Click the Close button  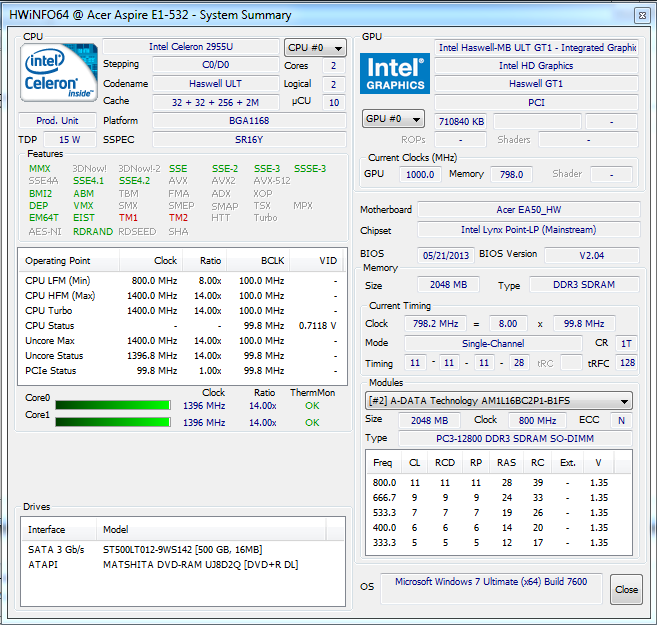coord(626,589)
